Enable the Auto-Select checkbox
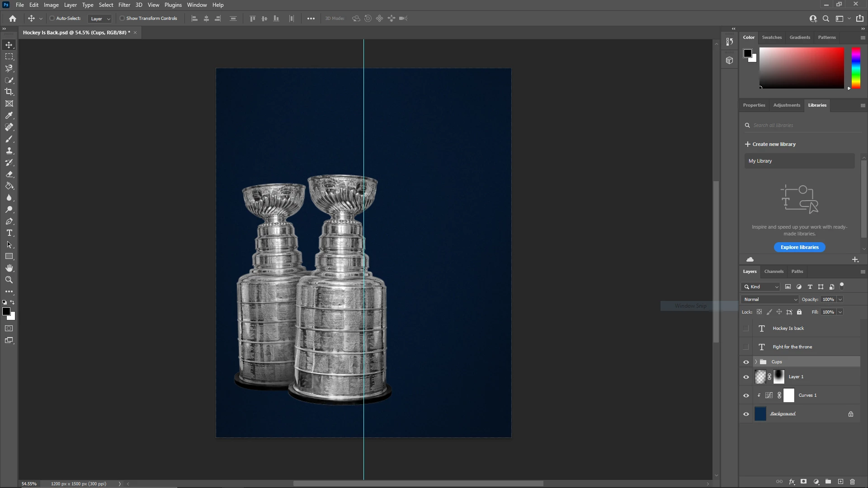 coord(52,19)
